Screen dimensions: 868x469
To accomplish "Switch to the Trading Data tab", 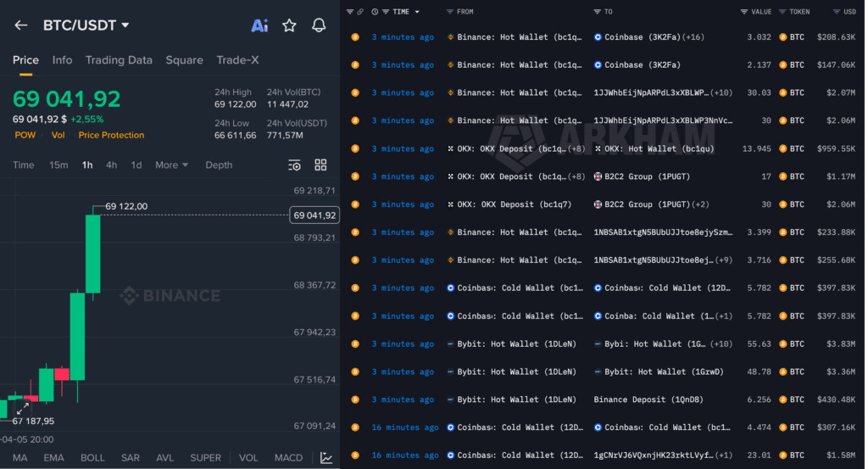I will [x=119, y=60].
